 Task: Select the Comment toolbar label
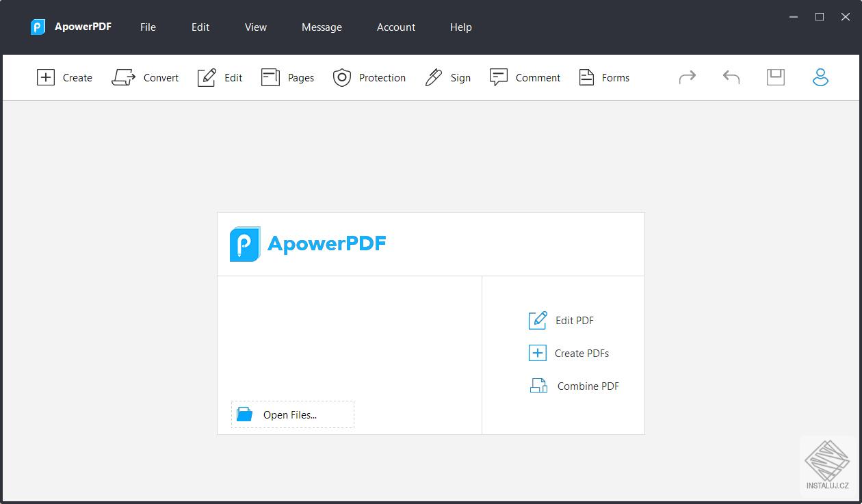(x=538, y=78)
